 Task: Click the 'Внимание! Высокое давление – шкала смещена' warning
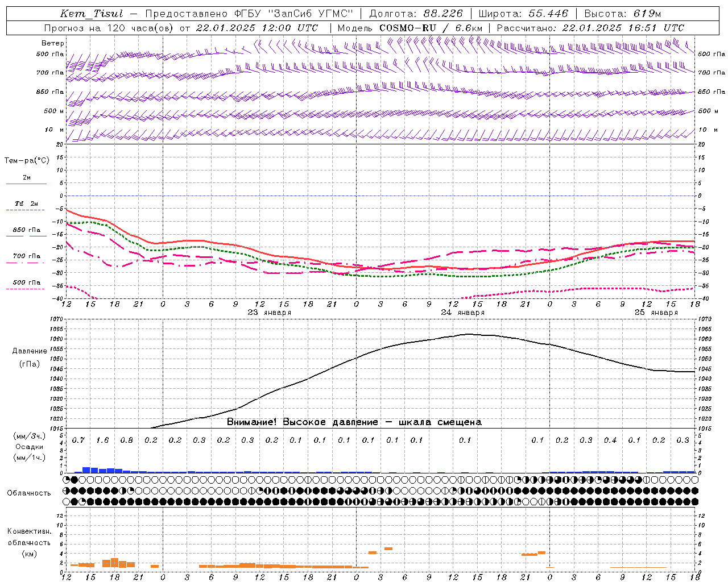[x=354, y=422]
